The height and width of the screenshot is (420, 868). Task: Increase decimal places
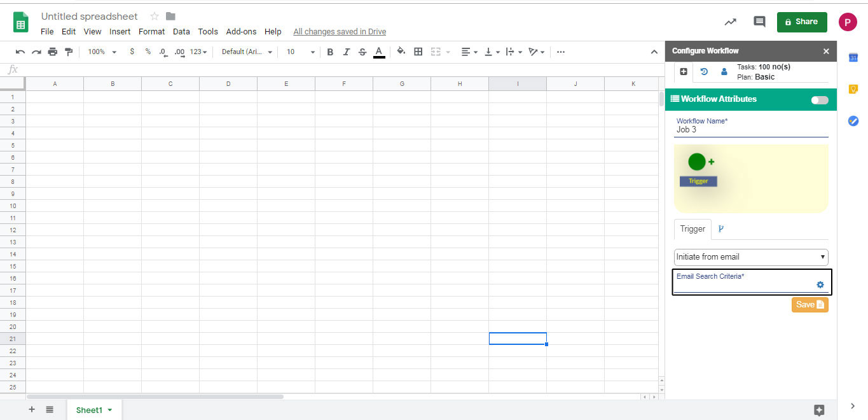click(x=179, y=52)
